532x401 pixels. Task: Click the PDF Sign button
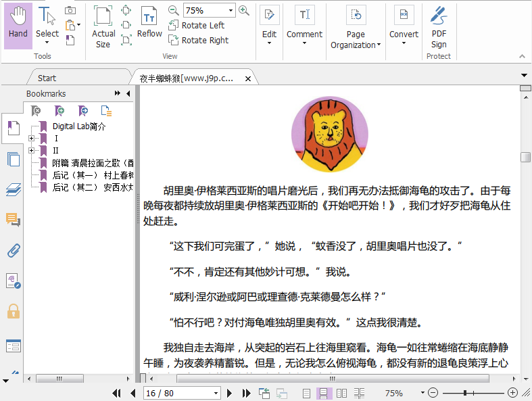(x=439, y=27)
